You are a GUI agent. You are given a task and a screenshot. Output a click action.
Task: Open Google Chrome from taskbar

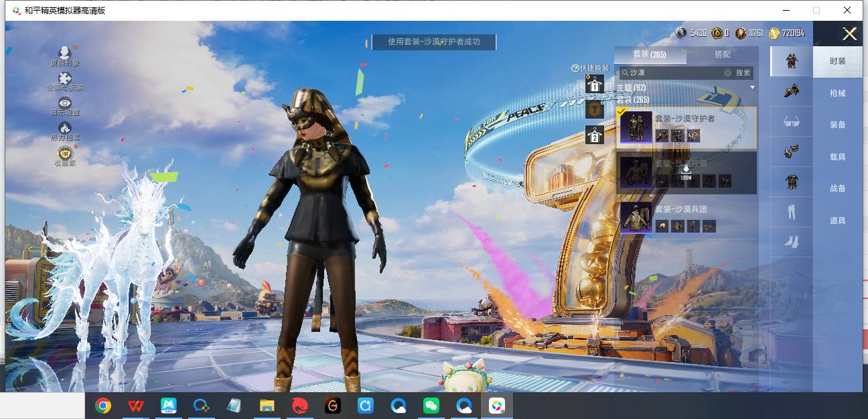tap(102, 406)
